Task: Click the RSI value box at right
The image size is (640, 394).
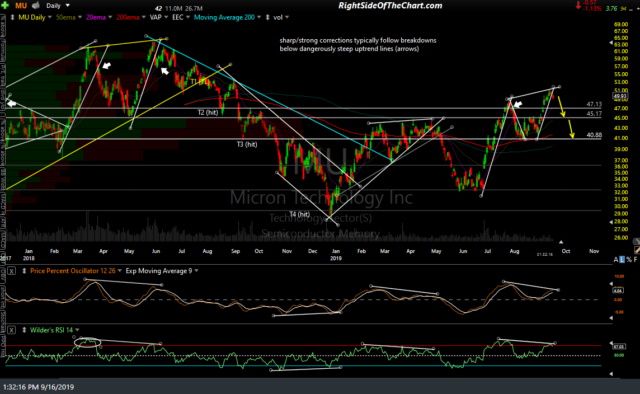Action: pyautogui.click(x=619, y=347)
